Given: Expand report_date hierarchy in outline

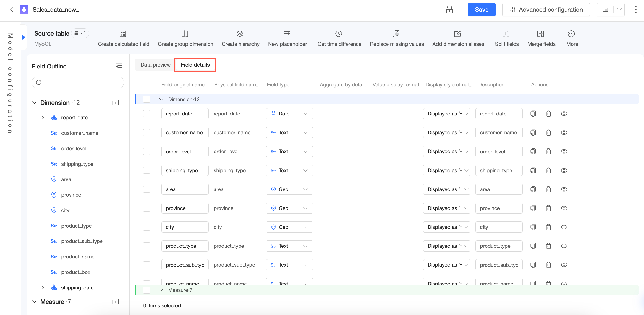Looking at the screenshot, I should 43,118.
